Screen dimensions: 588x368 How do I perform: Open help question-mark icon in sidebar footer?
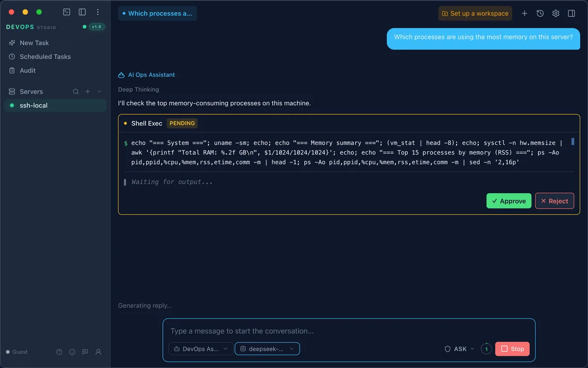(x=59, y=352)
